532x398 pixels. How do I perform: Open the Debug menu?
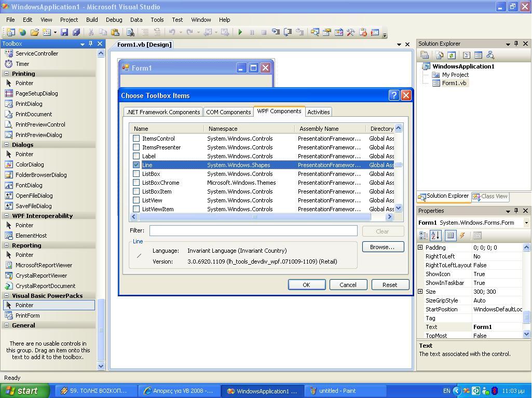pyautogui.click(x=114, y=20)
